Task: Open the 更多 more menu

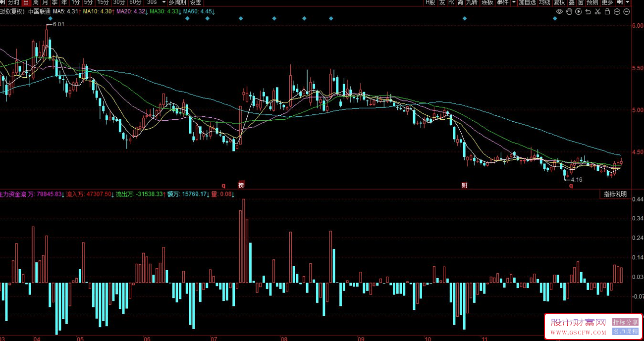Action: 607,2
